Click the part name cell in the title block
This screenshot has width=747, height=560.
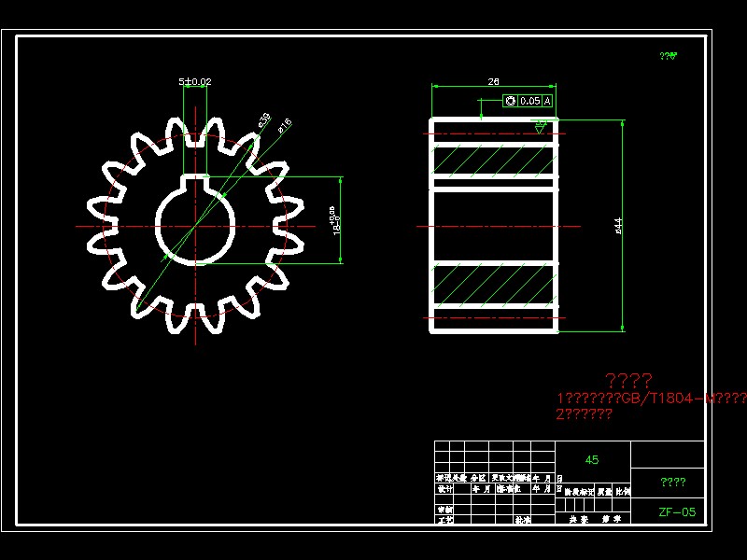672,482
